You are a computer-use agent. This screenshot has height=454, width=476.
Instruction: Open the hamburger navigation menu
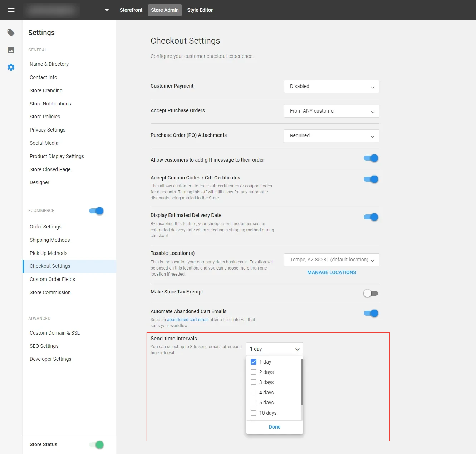pyautogui.click(x=11, y=10)
